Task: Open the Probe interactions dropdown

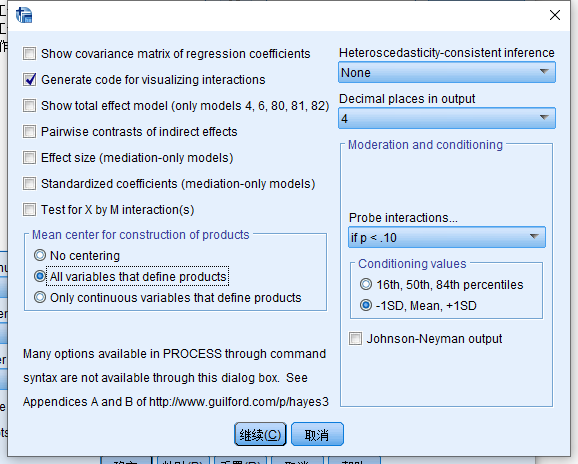Action: 447,237
